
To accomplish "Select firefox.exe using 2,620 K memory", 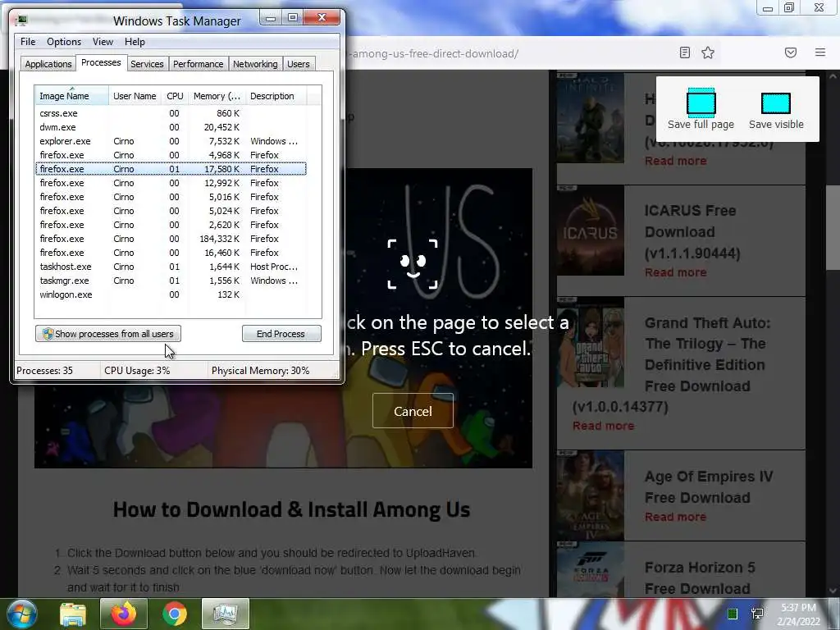I will click(x=171, y=225).
